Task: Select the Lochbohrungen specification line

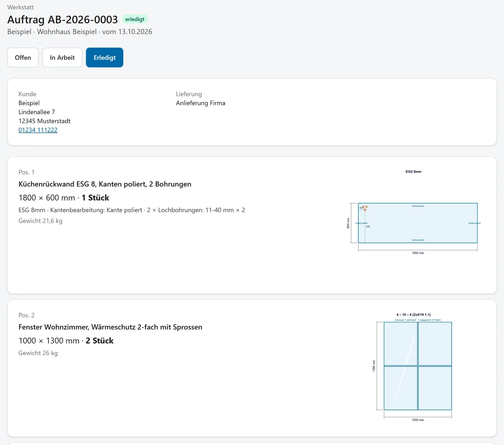Action: [132, 210]
